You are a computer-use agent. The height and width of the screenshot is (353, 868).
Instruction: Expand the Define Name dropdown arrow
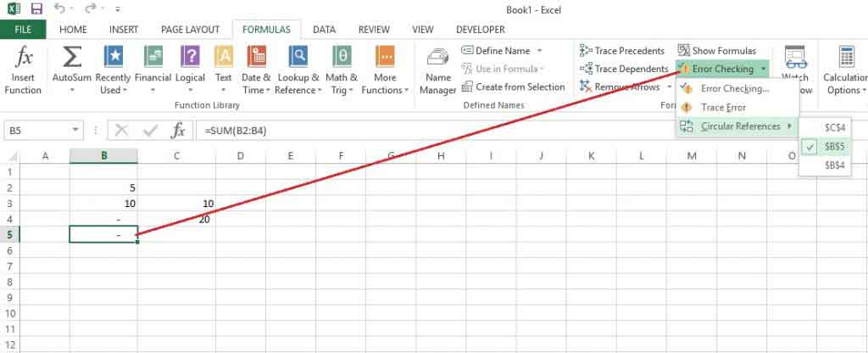pyautogui.click(x=539, y=51)
